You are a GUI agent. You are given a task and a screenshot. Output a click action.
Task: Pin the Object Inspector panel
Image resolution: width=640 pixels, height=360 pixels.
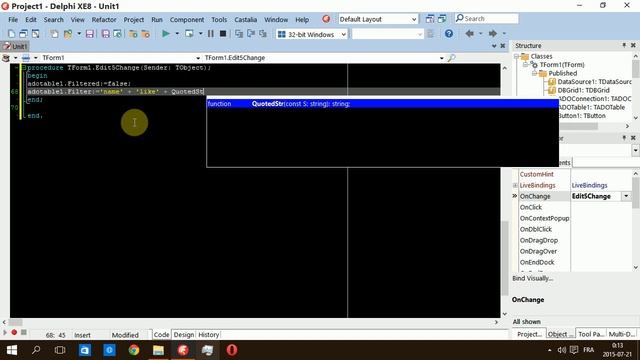pos(624,138)
